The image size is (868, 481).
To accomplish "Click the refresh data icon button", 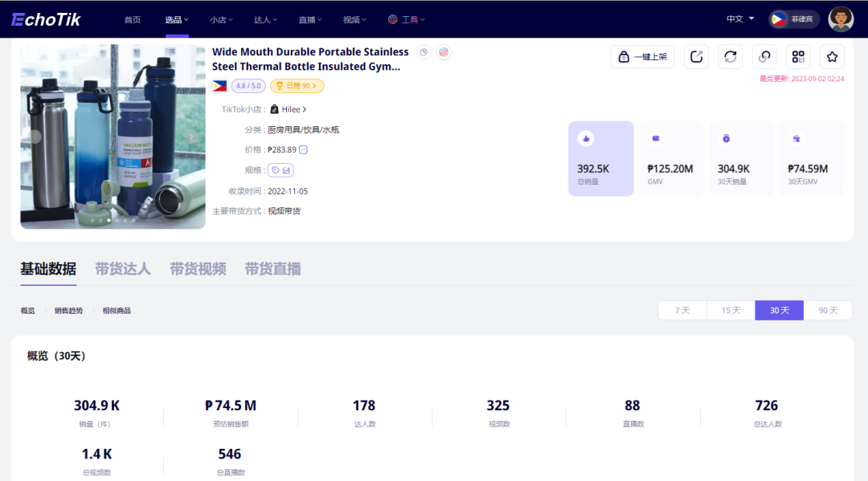I will click(730, 56).
